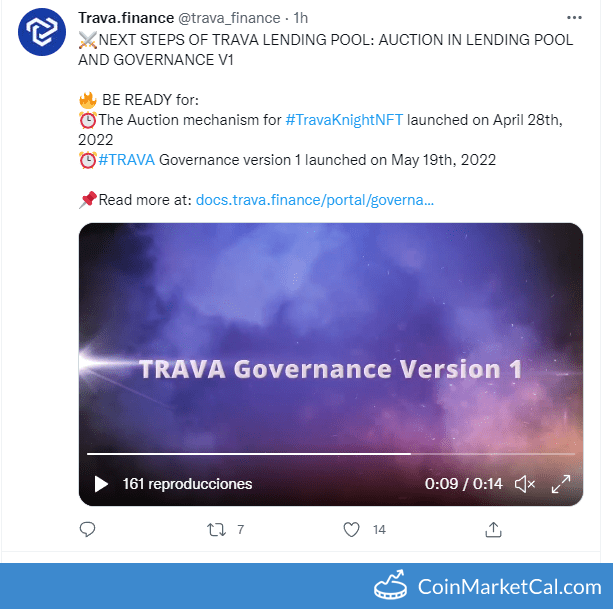Follow the docs.trava.finance governance link

315,200
